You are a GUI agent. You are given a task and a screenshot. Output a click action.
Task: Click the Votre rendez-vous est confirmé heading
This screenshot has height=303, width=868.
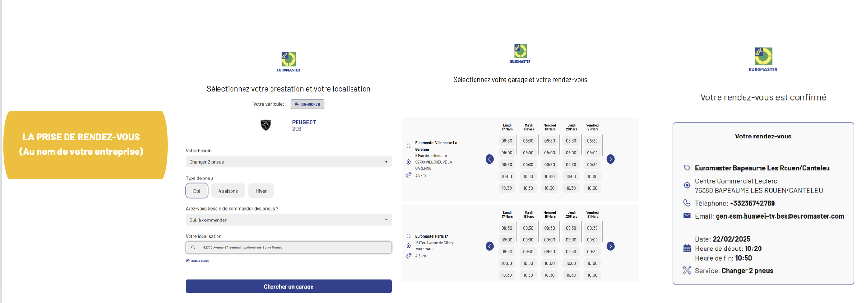tap(763, 97)
